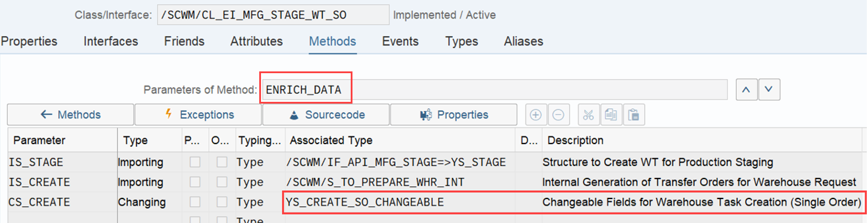Click Importing type of IS_STAGE row
The width and height of the screenshot is (868, 223).
tap(150, 162)
